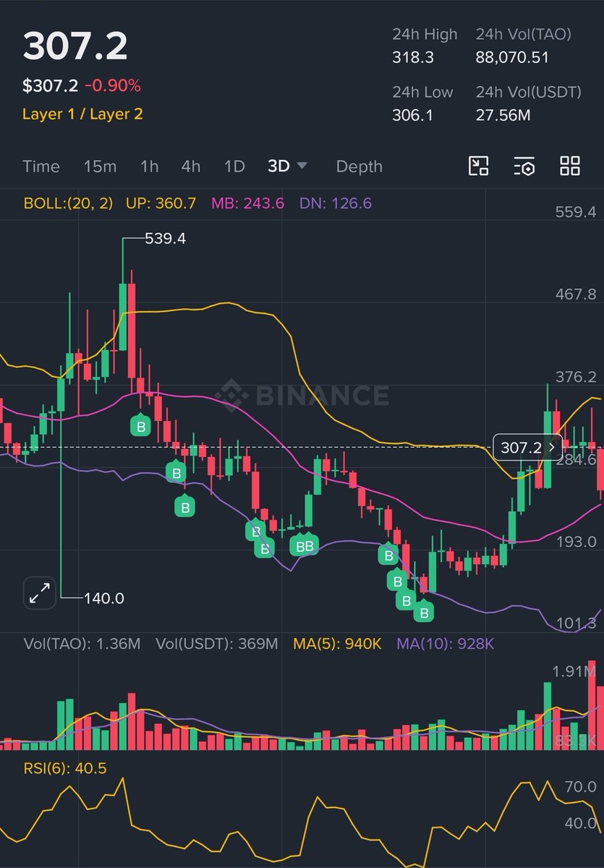Viewport: 604px width, 868px height.
Task: Tap the RSI(6): 40.5 label
Action: [x=65, y=768]
